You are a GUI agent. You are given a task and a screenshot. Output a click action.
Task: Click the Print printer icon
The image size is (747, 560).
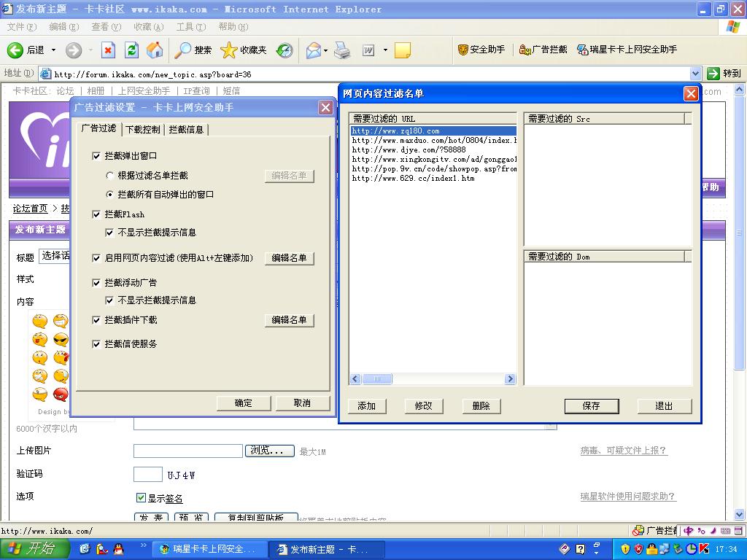click(342, 50)
